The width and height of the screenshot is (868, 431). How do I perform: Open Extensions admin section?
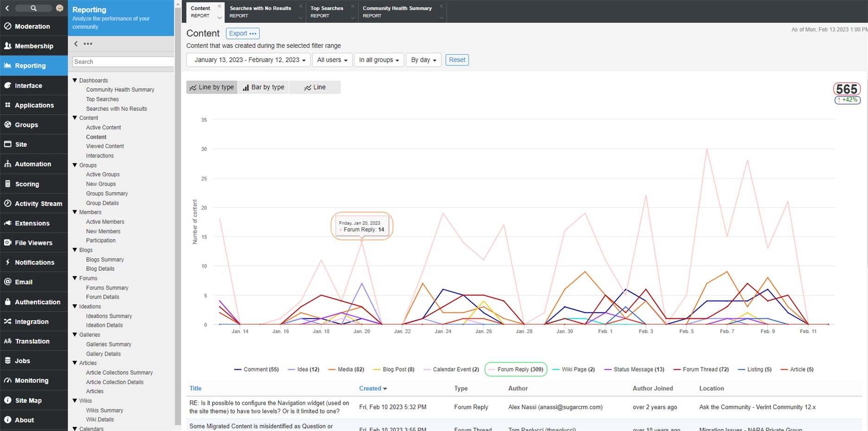[33, 223]
